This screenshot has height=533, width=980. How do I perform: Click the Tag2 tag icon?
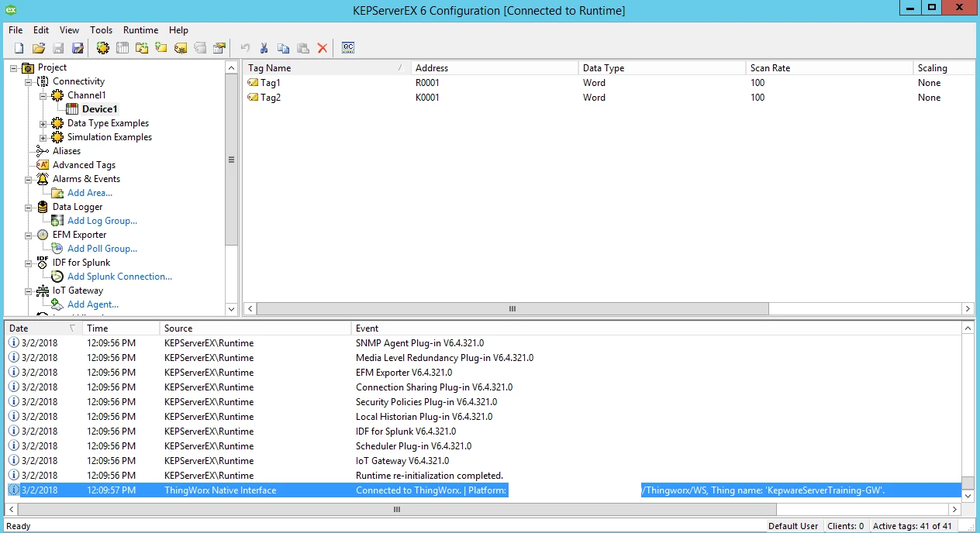tap(253, 98)
